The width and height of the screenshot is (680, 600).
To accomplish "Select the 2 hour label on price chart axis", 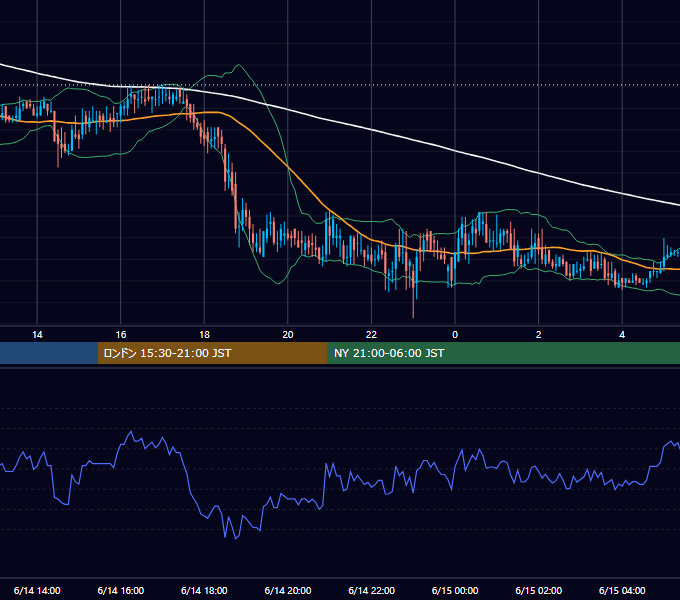I will [539, 335].
